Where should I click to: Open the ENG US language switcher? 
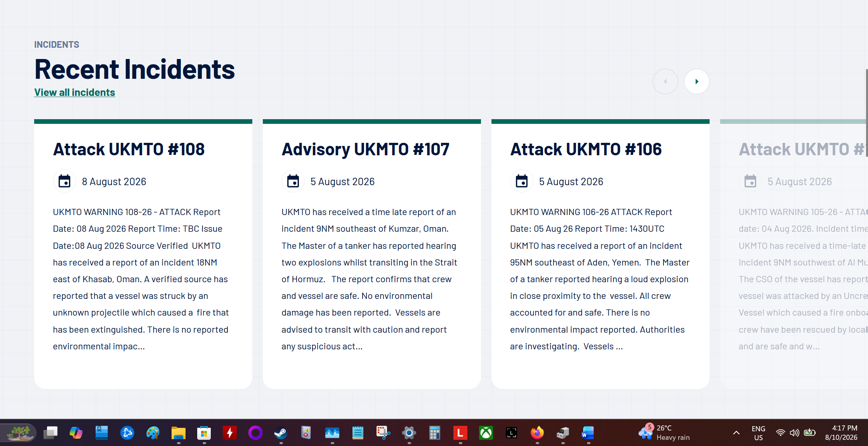(x=759, y=433)
